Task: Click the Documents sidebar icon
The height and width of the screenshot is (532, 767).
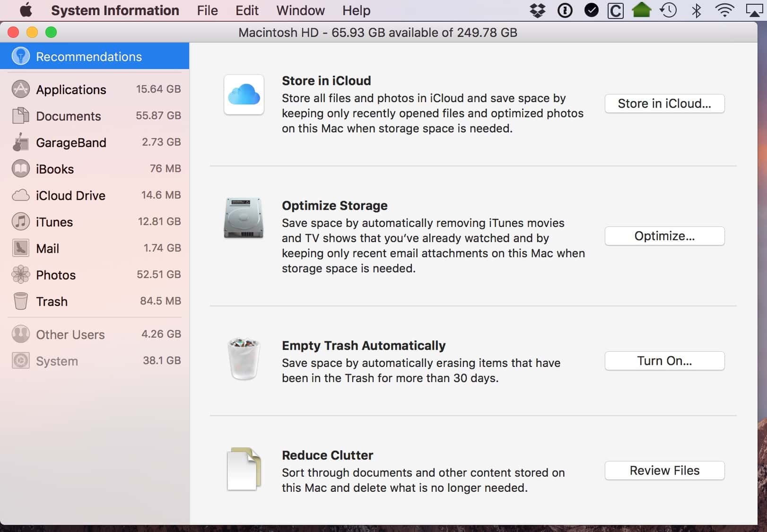Action: click(x=20, y=115)
